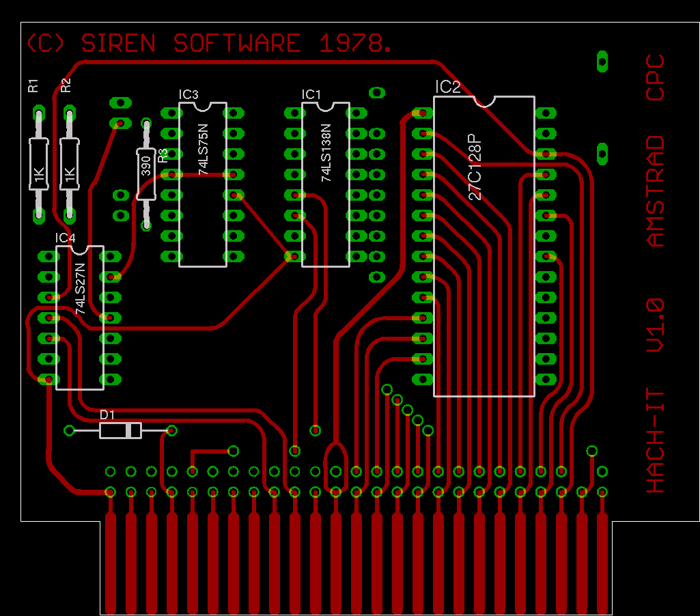Click the R1 reference label

coord(33,85)
